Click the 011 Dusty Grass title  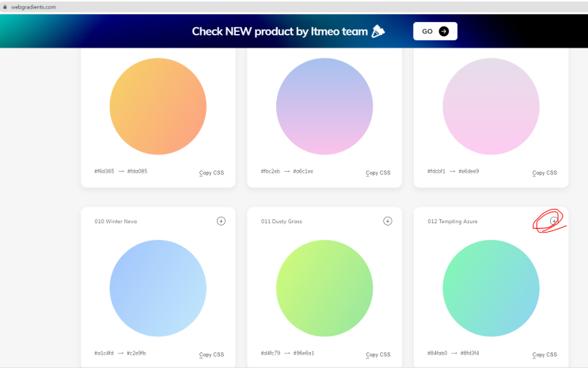click(x=281, y=222)
